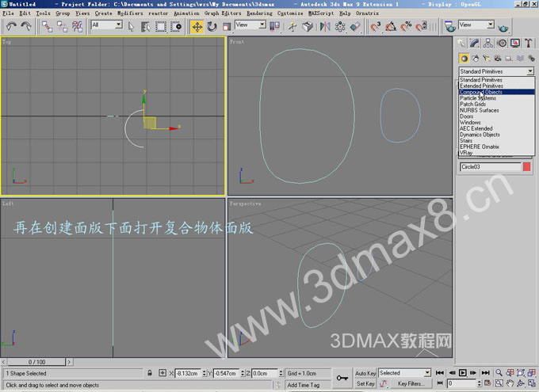This screenshot has height=392, width=539.
Task: Choose the Select Object arrow tool
Action: (131, 26)
